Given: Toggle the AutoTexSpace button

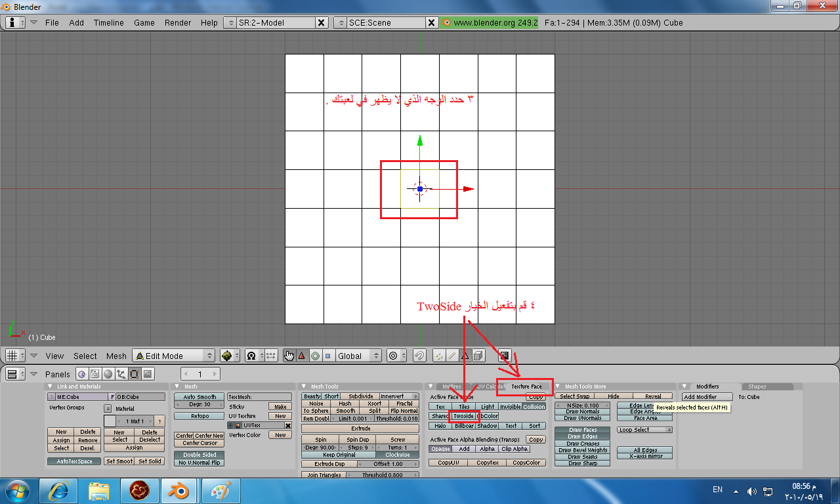Looking at the screenshot, I should coord(75,461).
